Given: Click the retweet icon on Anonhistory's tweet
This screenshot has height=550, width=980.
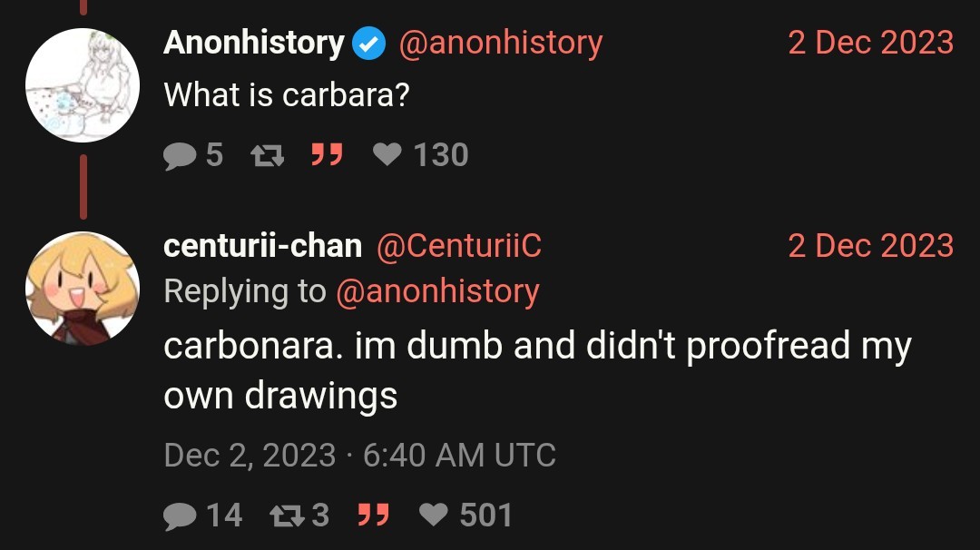Looking at the screenshot, I should pyautogui.click(x=267, y=156).
